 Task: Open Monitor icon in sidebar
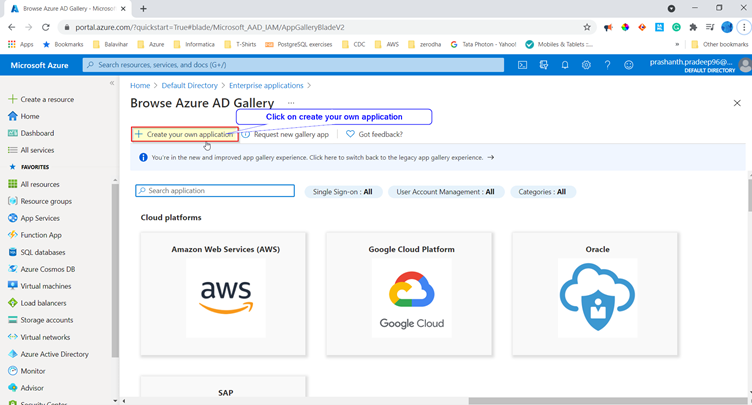pos(13,371)
